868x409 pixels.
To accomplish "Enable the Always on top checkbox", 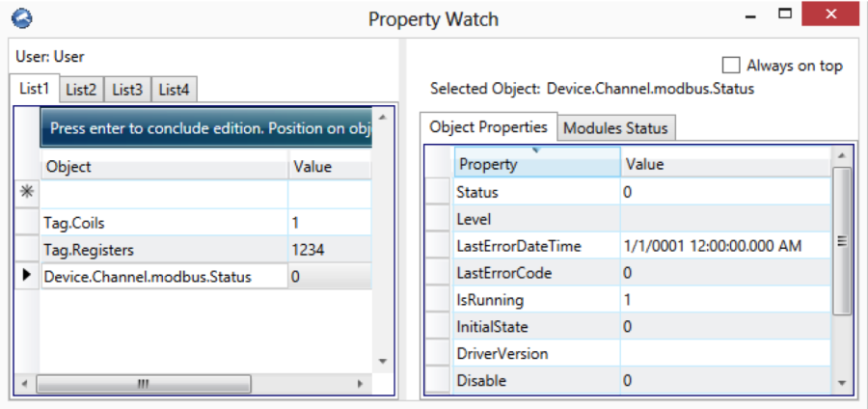I will 731,66.
